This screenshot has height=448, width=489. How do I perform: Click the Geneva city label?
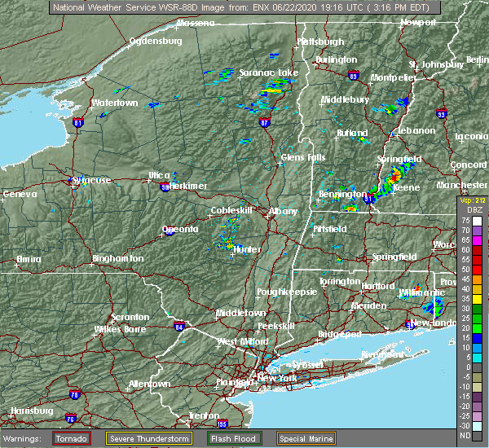coord(20,194)
